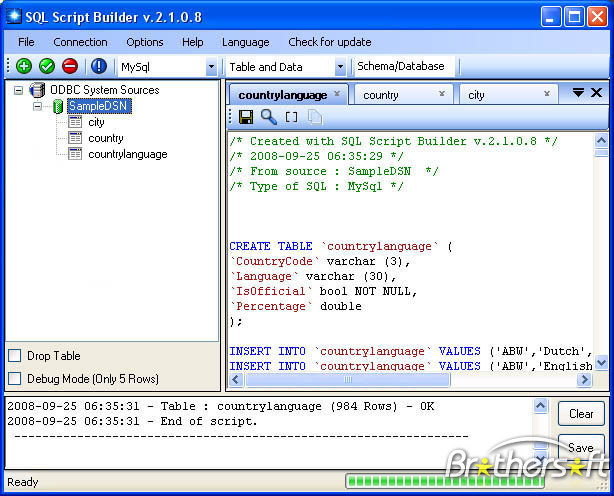Viewport: 614px width, 496px height.
Task: Click the green checkmark toolbar icon
Action: click(47, 66)
